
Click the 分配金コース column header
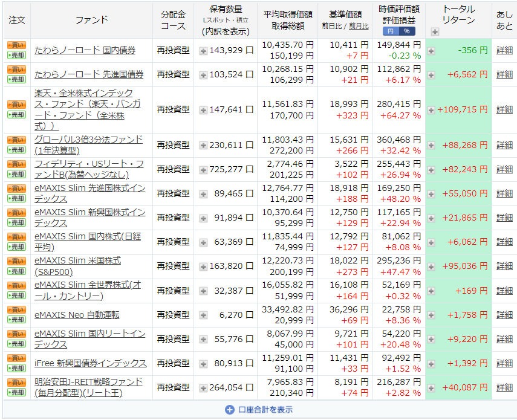(174, 20)
